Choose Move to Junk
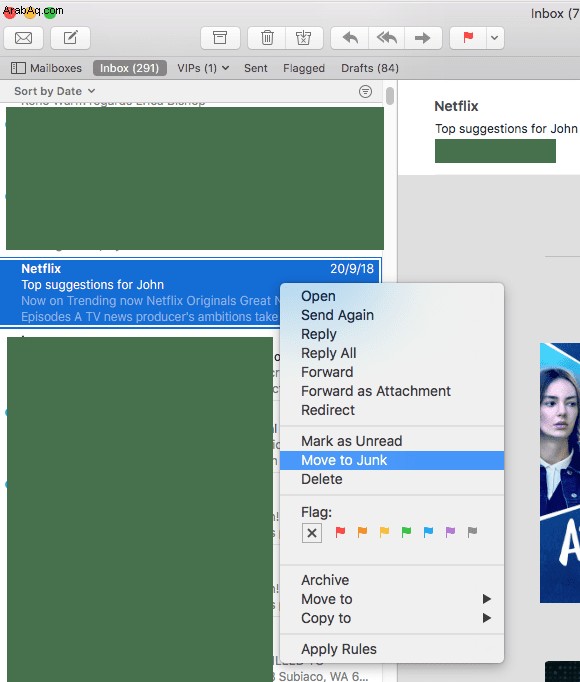580x682 pixels. pyautogui.click(x=392, y=460)
